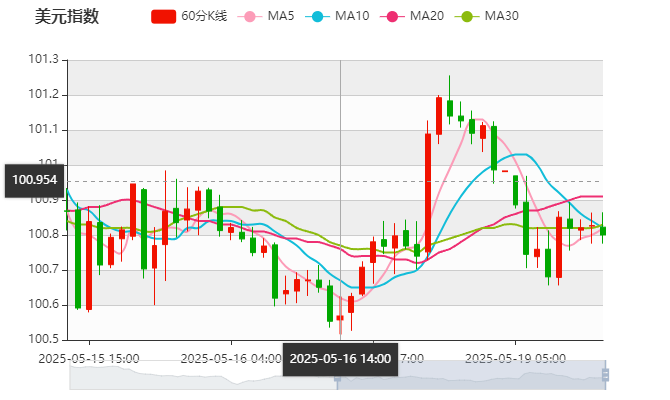Click the 101.3 y-axis label
Image resolution: width=670 pixels, height=400 pixels.
(x=46, y=61)
